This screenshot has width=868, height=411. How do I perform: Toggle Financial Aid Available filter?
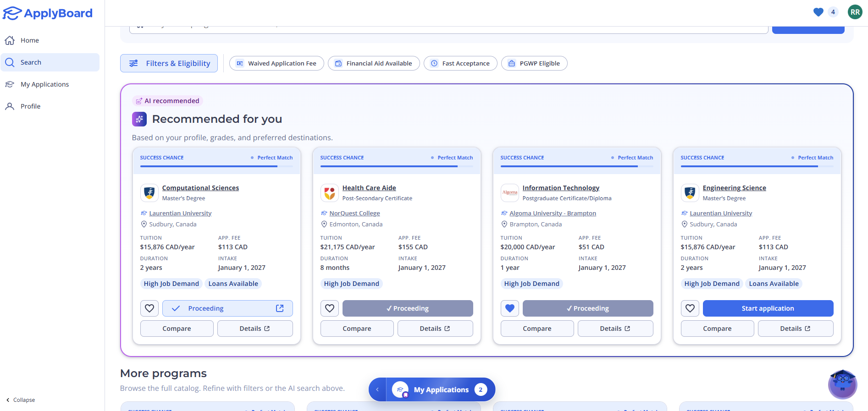374,63
